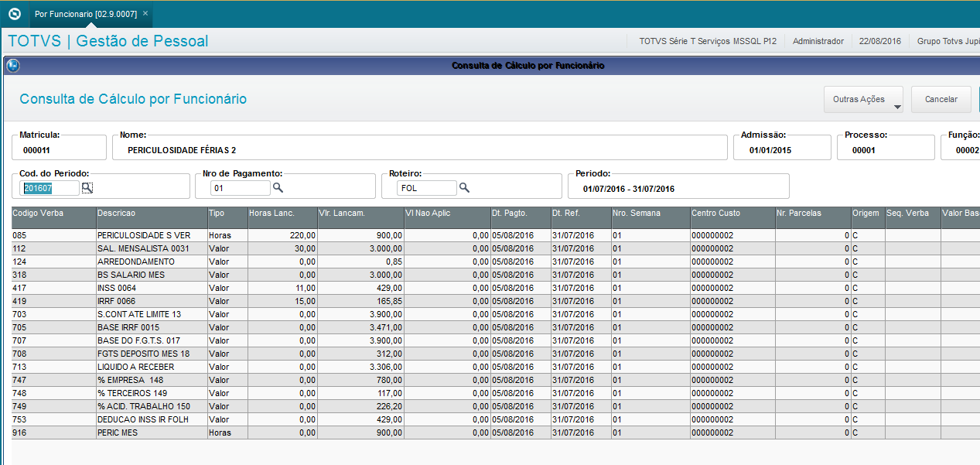Click the 22/08/2016 date in the header
The height and width of the screenshot is (465, 980).
(880, 41)
